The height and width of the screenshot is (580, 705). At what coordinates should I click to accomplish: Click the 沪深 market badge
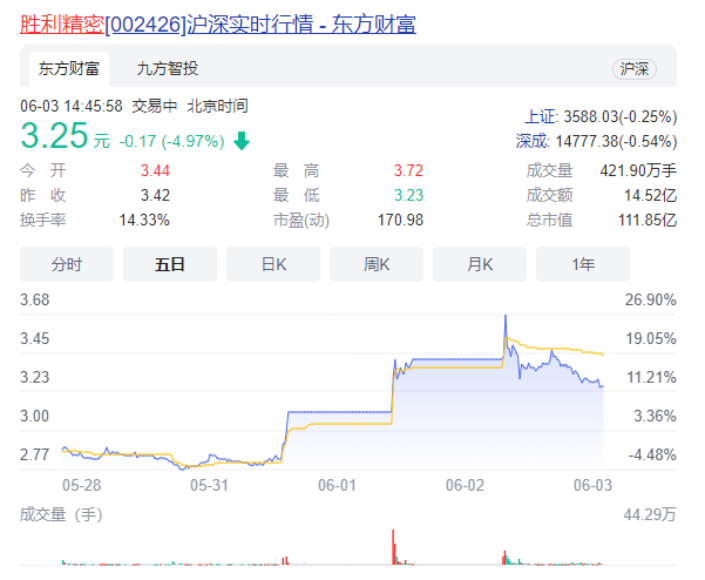click(634, 69)
